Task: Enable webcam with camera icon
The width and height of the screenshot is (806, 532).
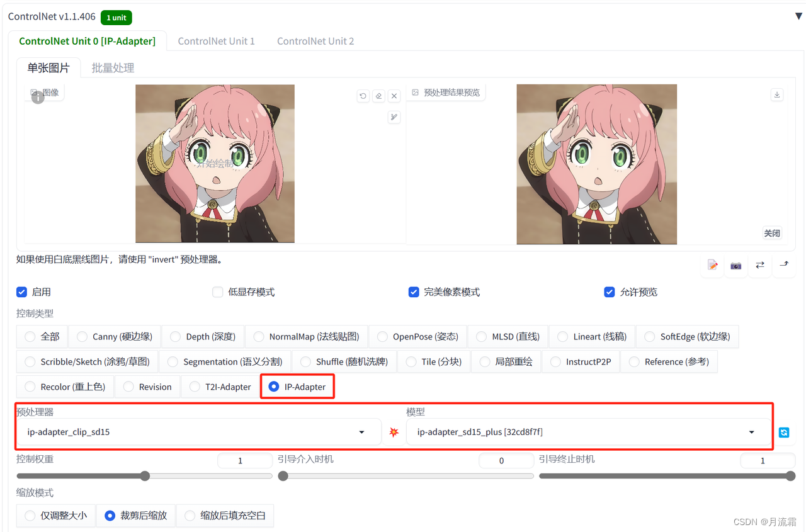Action: coord(735,265)
